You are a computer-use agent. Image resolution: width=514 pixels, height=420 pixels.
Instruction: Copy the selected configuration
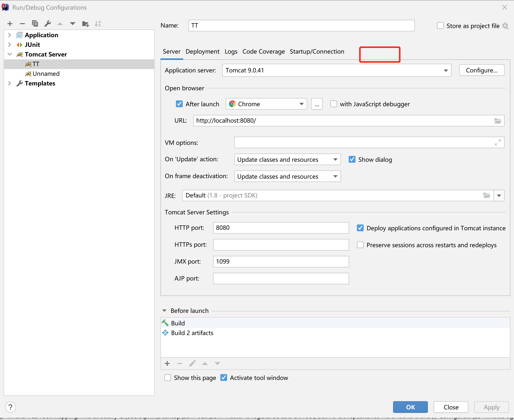(x=35, y=24)
